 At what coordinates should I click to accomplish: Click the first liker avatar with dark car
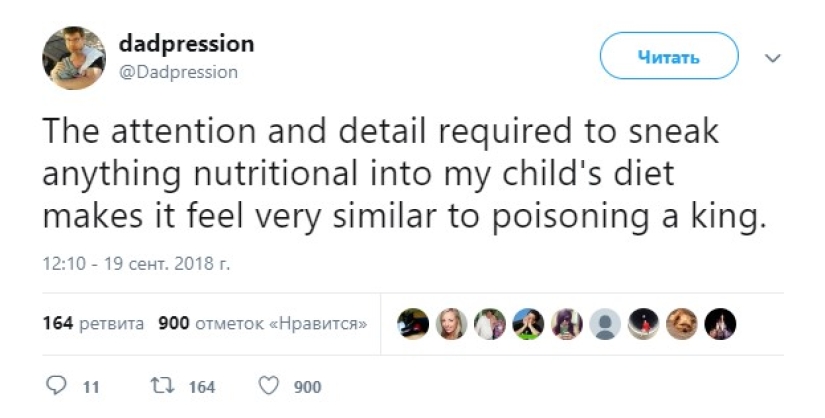coord(414,324)
